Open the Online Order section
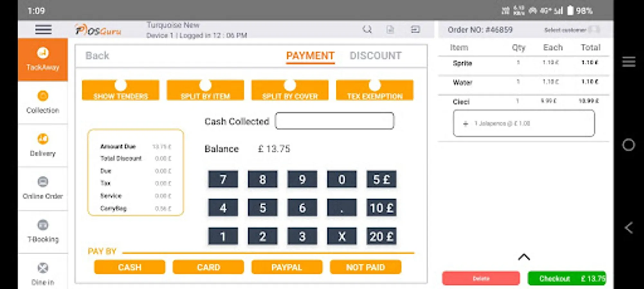This screenshot has height=289, width=644. point(43,188)
